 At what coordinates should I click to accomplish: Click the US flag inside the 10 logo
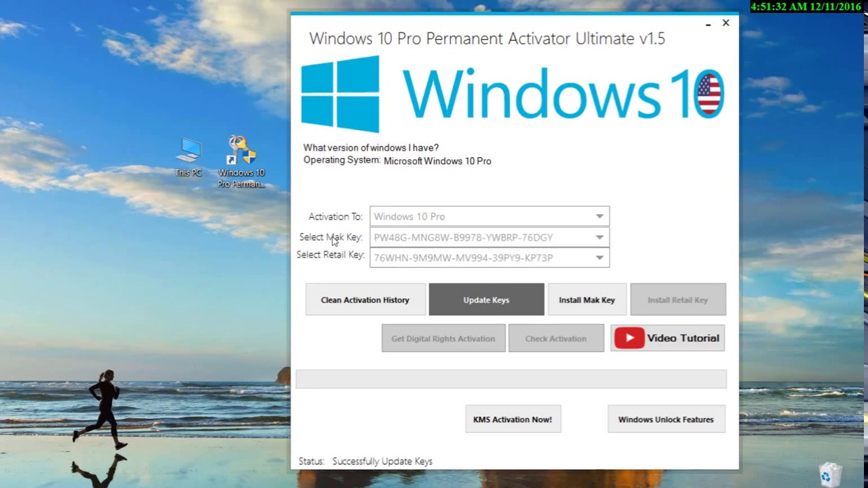coord(709,95)
